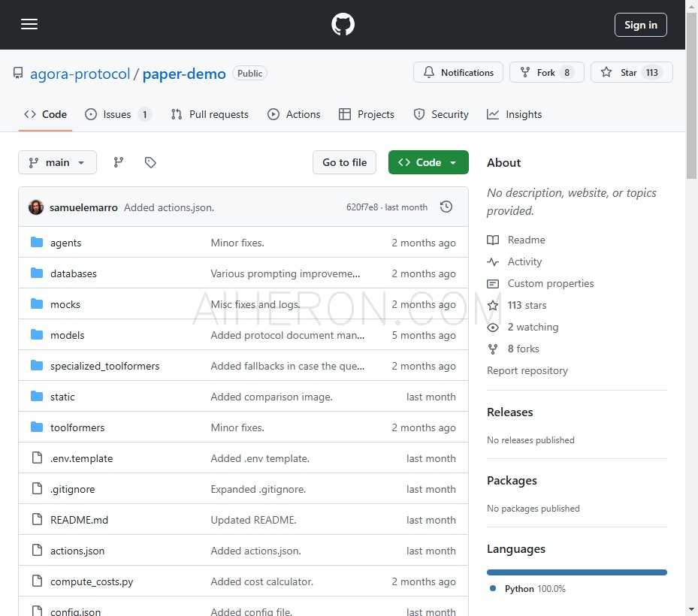Click the repository icon beside agora-protocol

pyautogui.click(x=18, y=73)
